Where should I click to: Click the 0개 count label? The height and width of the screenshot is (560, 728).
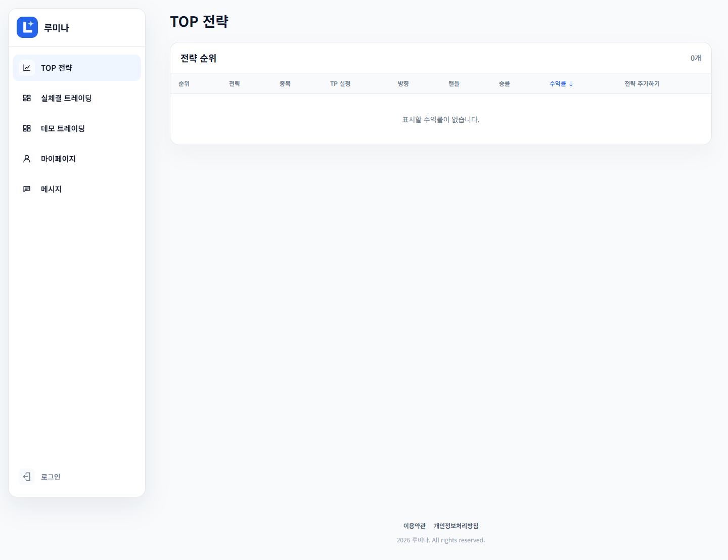[696, 58]
